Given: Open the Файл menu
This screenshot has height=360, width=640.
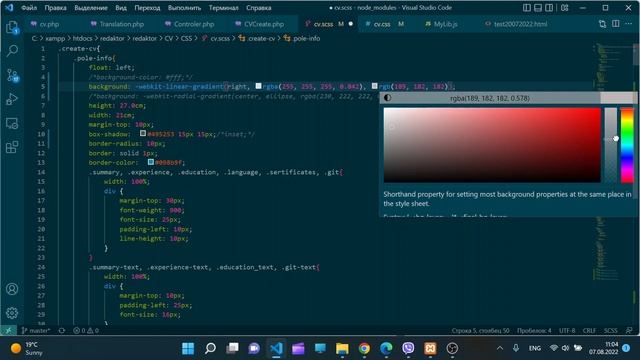Looking at the screenshot, I should click(29, 8).
